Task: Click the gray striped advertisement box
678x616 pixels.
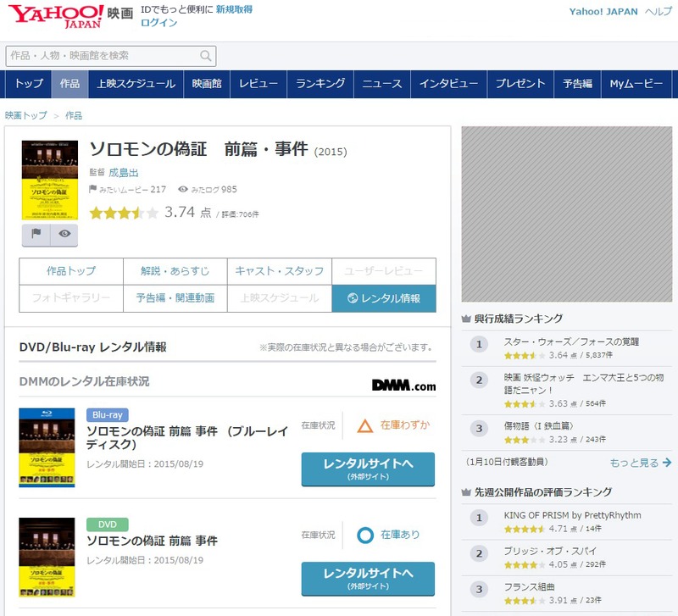Action: click(567, 214)
